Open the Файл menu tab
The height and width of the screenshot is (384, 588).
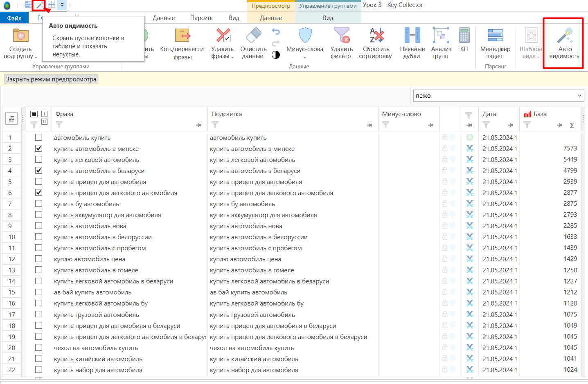[14, 18]
